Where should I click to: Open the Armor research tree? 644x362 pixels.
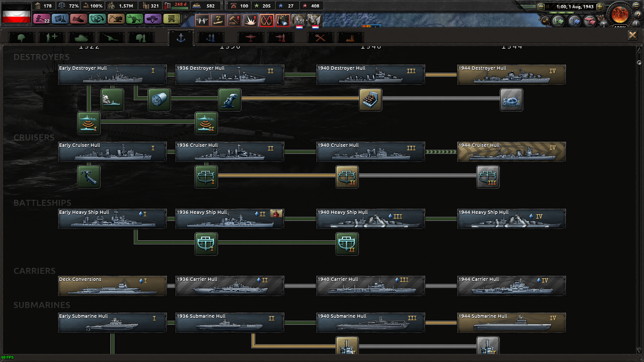coord(81,38)
